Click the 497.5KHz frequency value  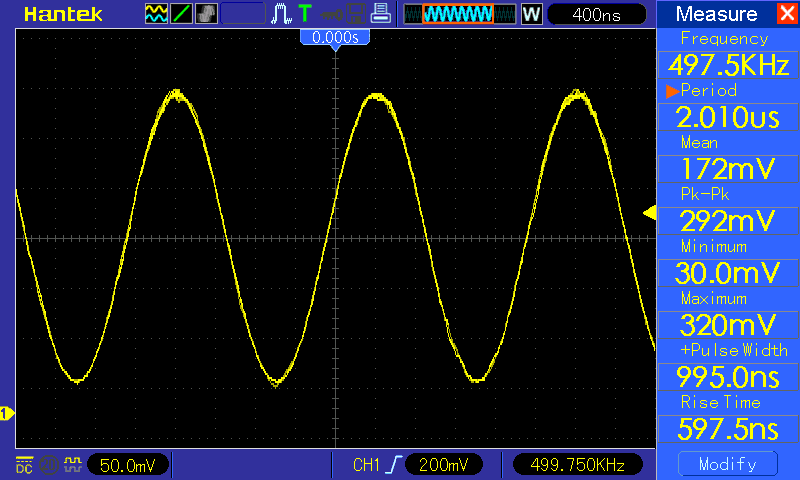coord(729,65)
